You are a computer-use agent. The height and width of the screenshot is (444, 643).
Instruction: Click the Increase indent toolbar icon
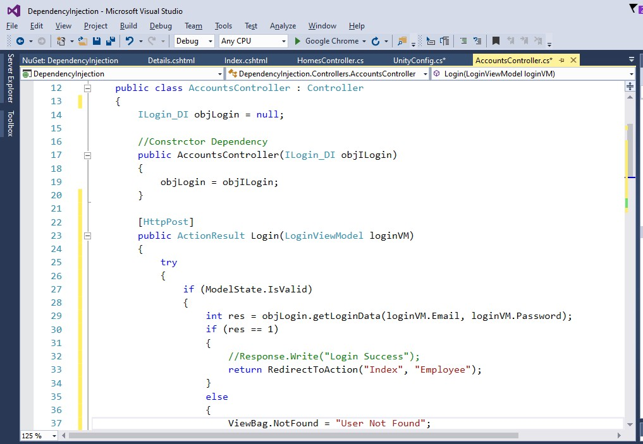tap(445, 41)
